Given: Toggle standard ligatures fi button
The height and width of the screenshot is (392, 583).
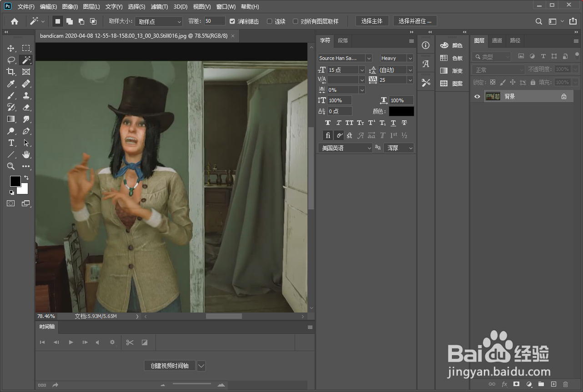Looking at the screenshot, I should (x=328, y=135).
